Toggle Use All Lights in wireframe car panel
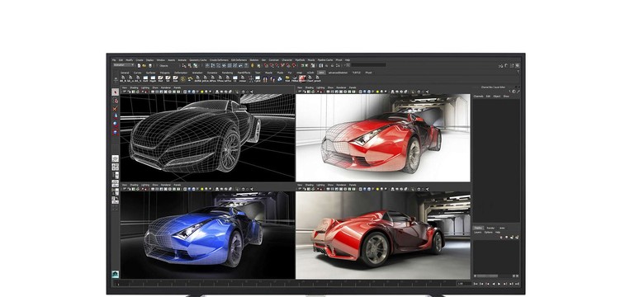 202,92
